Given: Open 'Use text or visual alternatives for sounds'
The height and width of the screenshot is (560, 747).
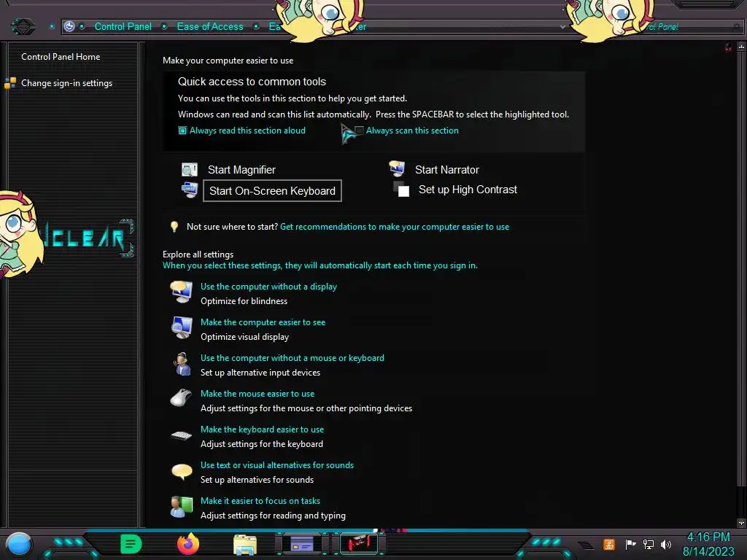Looking at the screenshot, I should [277, 465].
